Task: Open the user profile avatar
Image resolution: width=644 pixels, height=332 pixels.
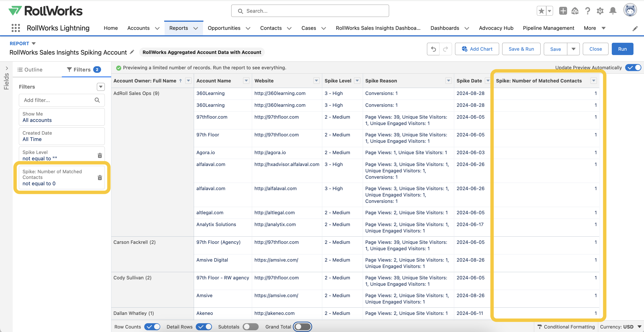Action: pos(630,10)
